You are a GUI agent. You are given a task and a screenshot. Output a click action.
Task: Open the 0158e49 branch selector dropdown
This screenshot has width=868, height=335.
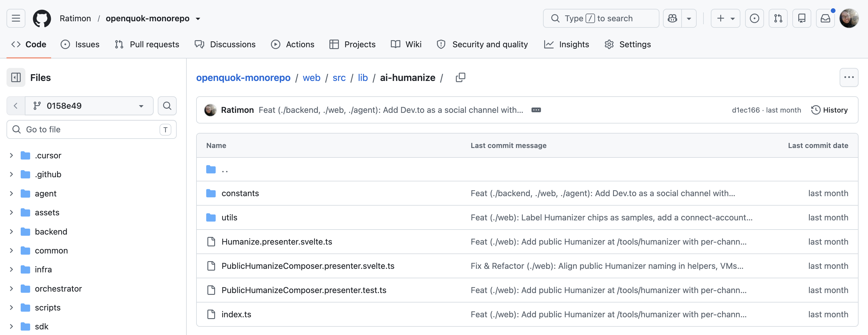(x=89, y=106)
